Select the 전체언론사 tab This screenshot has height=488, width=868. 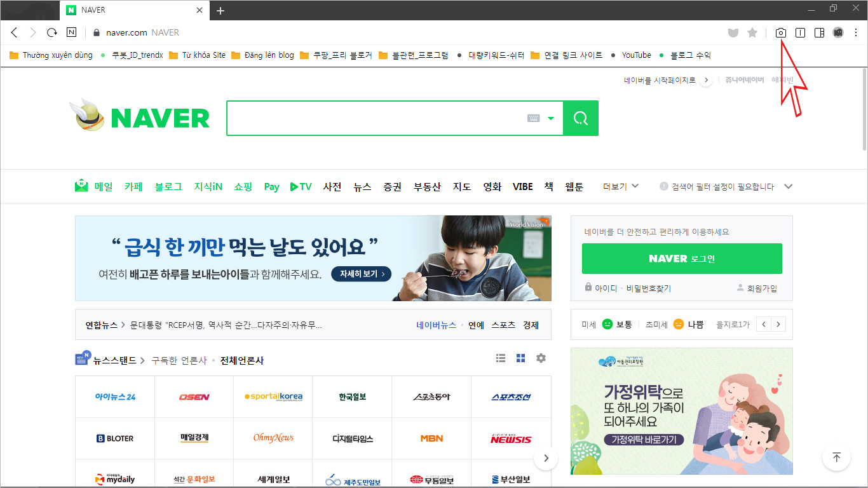(x=242, y=360)
